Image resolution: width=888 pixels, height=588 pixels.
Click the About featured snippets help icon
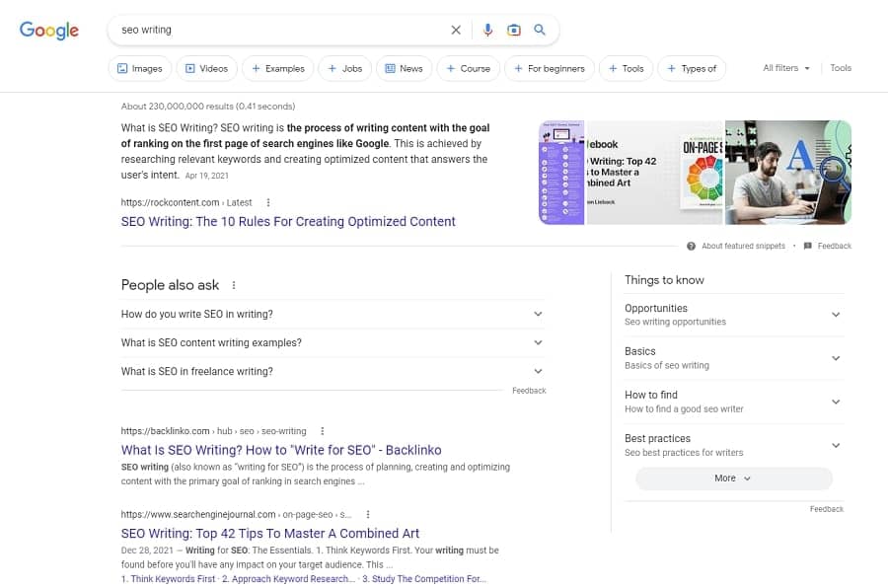(691, 246)
